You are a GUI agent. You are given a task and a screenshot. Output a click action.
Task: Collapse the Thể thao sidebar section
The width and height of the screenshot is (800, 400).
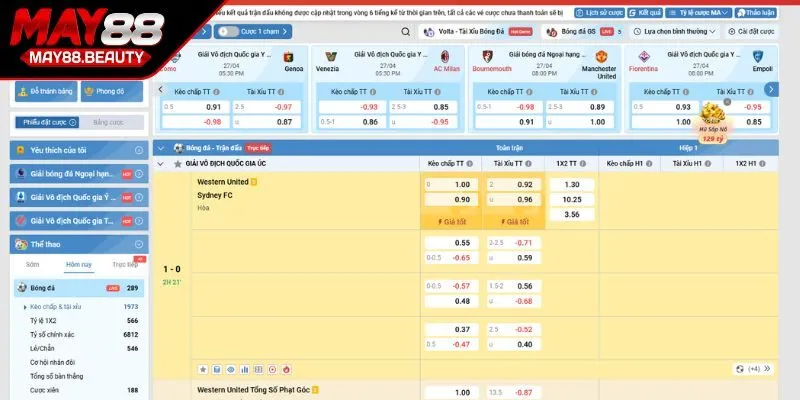[x=139, y=243]
